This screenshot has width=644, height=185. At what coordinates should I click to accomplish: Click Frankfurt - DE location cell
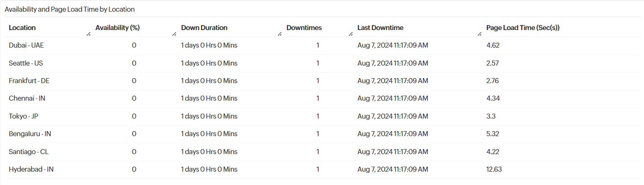[x=29, y=81]
